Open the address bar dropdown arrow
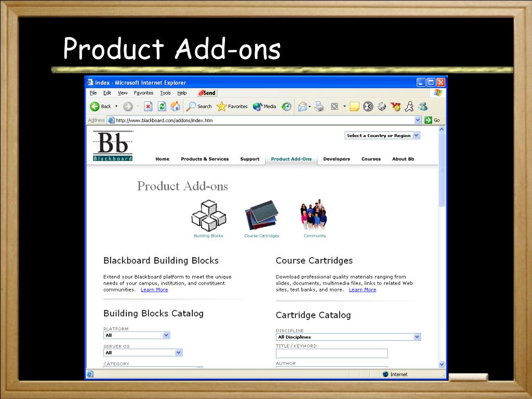 pos(418,120)
